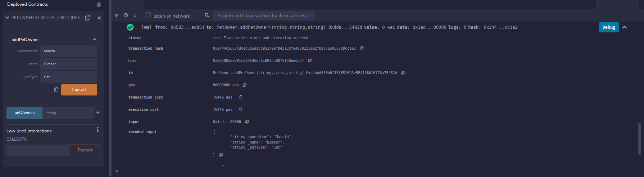Screen dimensions: 644x177
Task: Collapse the addPetOwner function parameters
Action: 95,39
